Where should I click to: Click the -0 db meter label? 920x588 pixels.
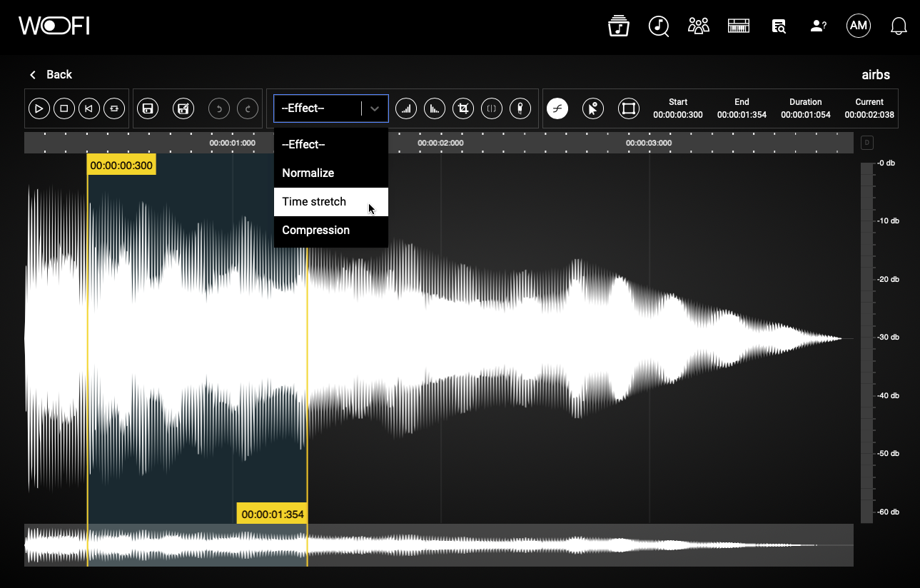coord(886,163)
